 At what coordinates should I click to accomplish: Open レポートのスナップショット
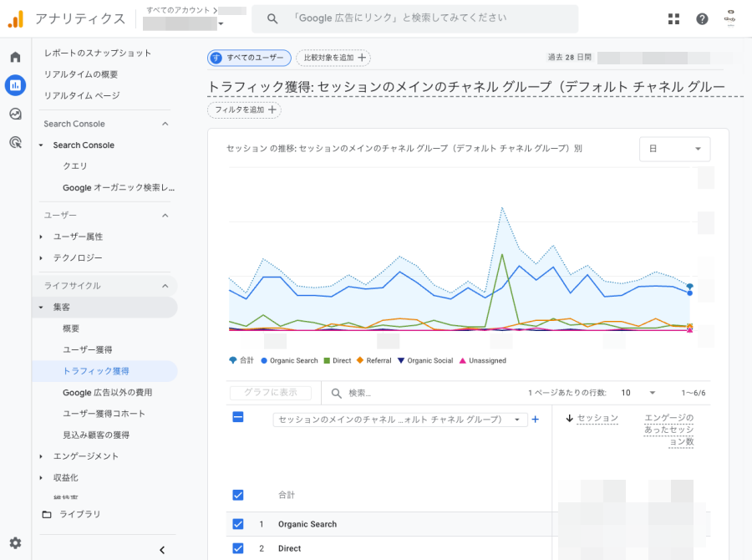98,53
